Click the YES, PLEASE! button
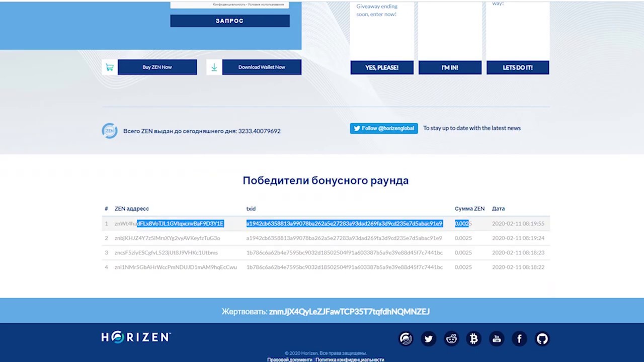The height and width of the screenshot is (362, 644). click(382, 67)
